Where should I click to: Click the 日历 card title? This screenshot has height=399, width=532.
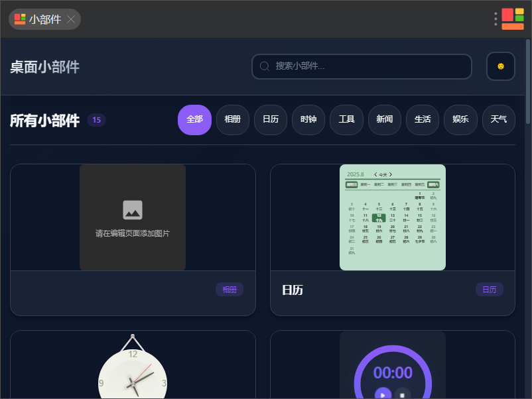pyautogui.click(x=293, y=290)
